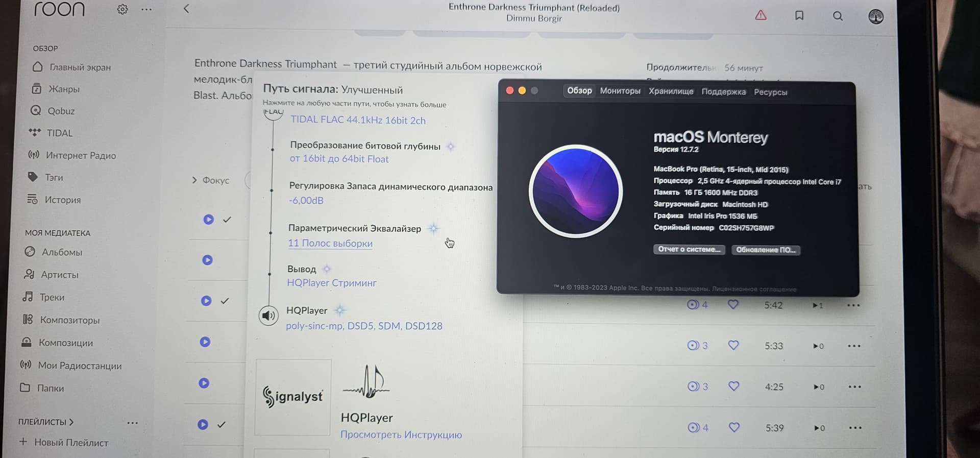
Task: Open 11 Полос выборки equalizer link
Action: tap(330, 244)
